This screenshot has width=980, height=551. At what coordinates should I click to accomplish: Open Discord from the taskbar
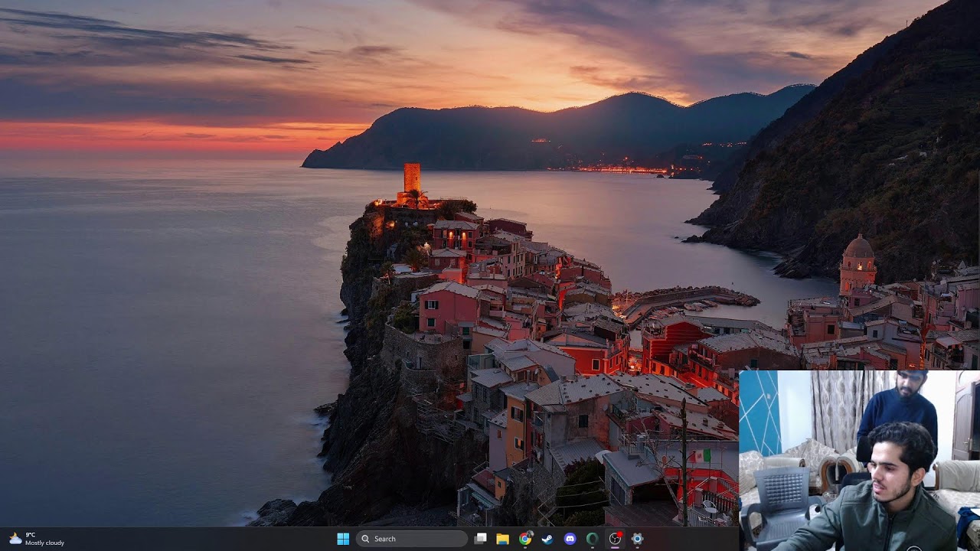[x=570, y=539]
